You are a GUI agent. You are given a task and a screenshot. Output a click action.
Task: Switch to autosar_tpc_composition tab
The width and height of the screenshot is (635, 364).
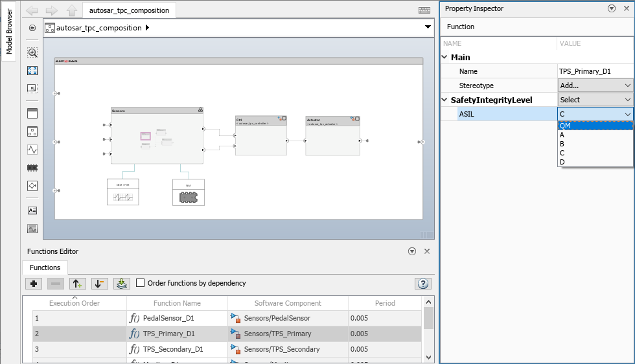point(129,10)
